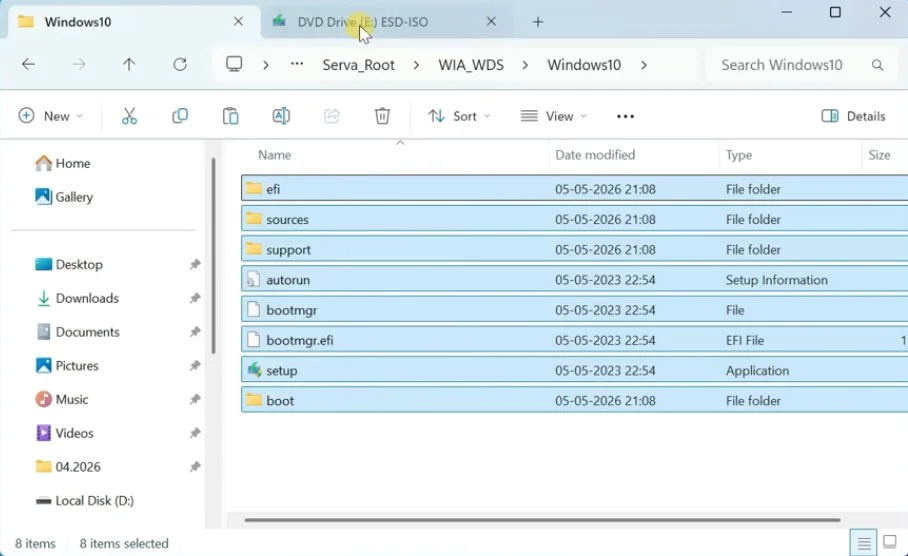
Task: Go back with the left arrow
Action: [x=28, y=64]
